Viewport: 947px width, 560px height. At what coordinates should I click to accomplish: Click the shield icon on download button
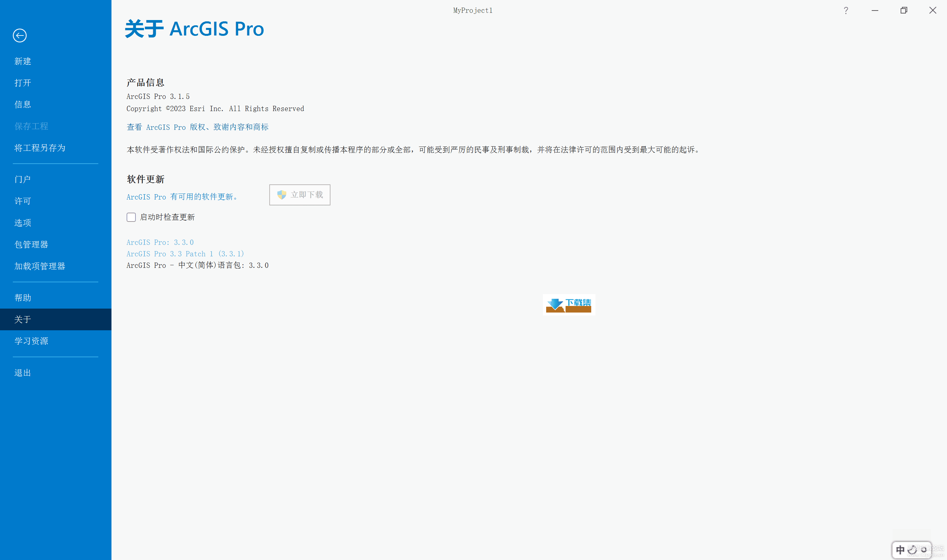coord(281,195)
